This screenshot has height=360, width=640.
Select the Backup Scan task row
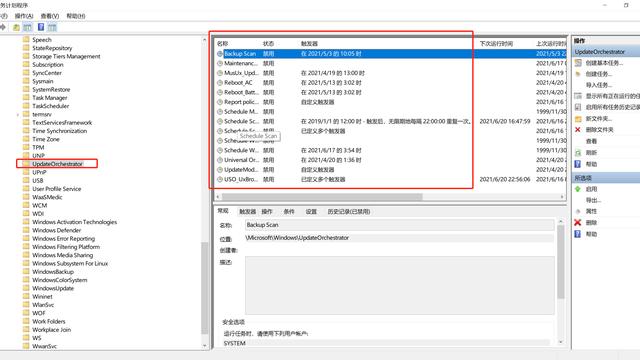[x=391, y=53]
